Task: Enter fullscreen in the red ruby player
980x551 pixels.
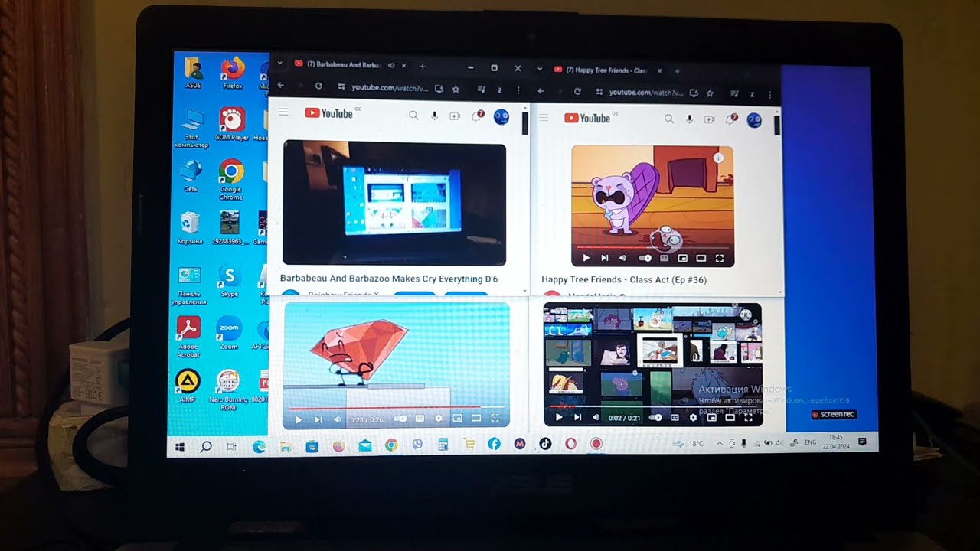Action: coord(495,419)
